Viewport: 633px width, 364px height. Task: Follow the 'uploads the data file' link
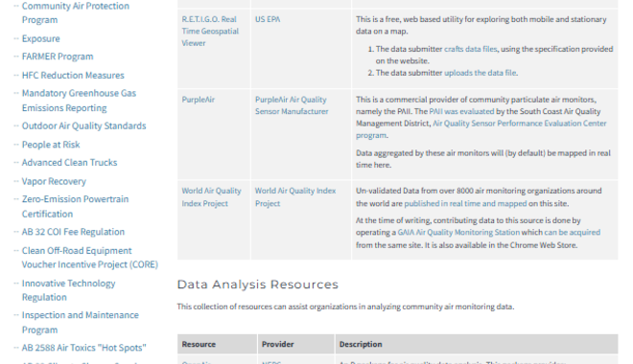480,73
